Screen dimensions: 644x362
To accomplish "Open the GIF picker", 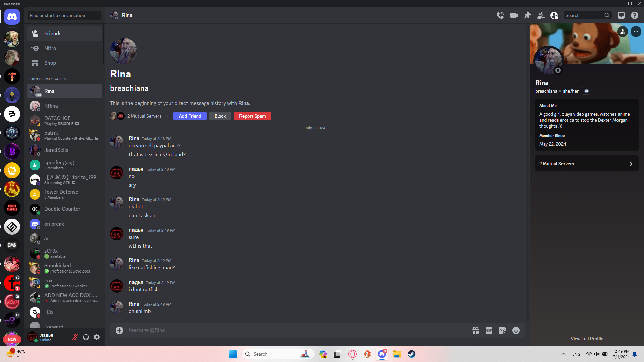I will coord(489,330).
